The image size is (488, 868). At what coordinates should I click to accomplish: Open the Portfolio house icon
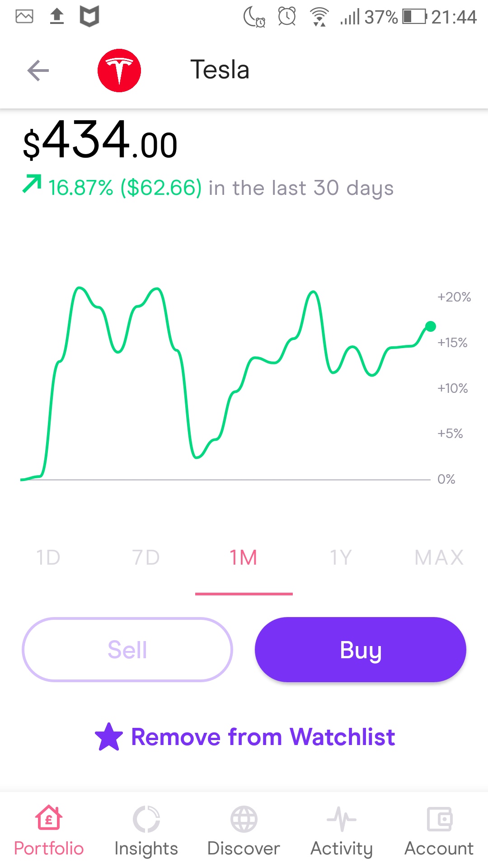pos(49,818)
